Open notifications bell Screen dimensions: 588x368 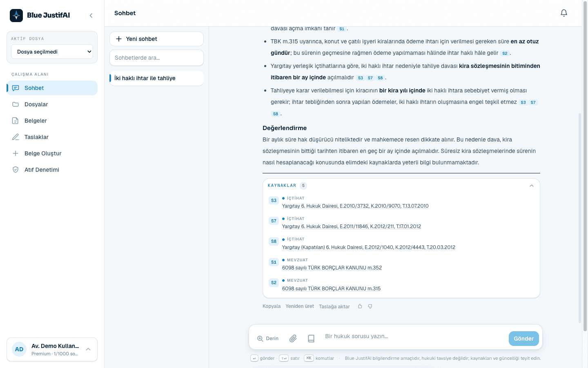(564, 13)
